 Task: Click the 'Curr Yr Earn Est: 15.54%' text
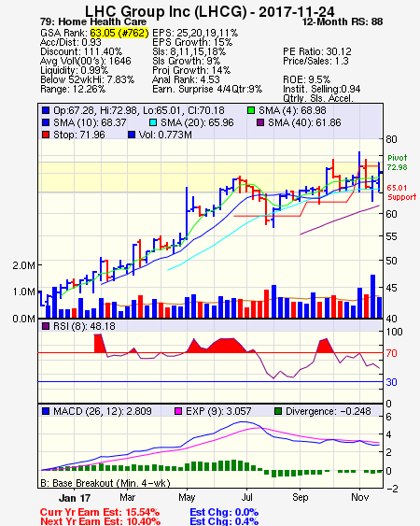100,512
